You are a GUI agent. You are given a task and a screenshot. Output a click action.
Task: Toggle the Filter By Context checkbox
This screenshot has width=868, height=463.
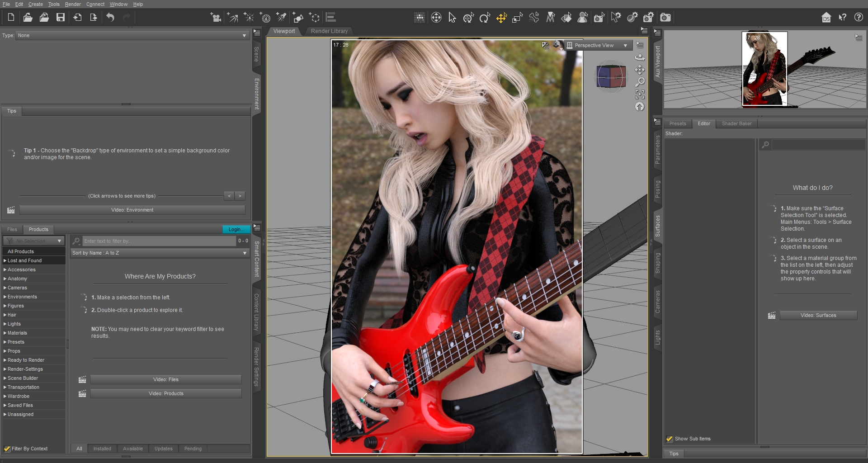tap(7, 449)
